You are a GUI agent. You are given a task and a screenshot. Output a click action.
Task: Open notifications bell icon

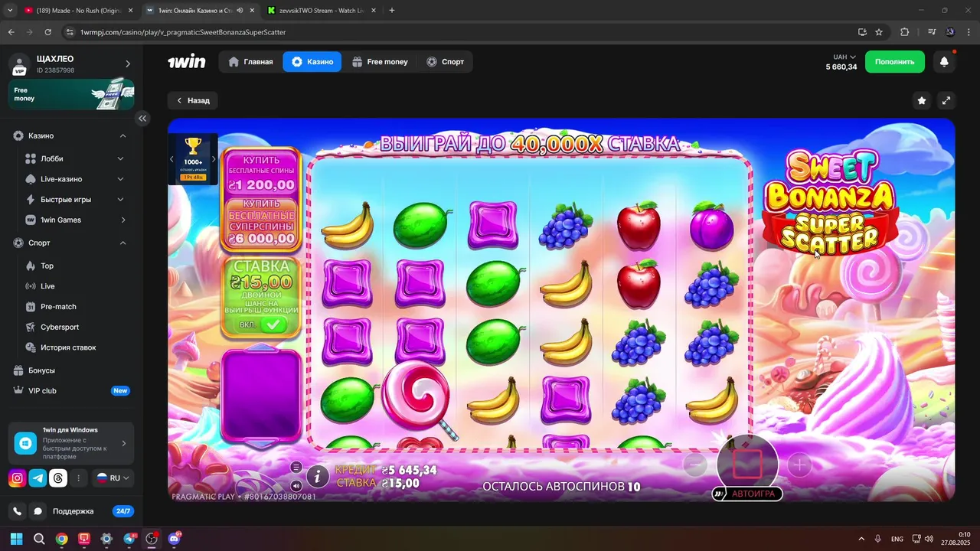pyautogui.click(x=944, y=61)
